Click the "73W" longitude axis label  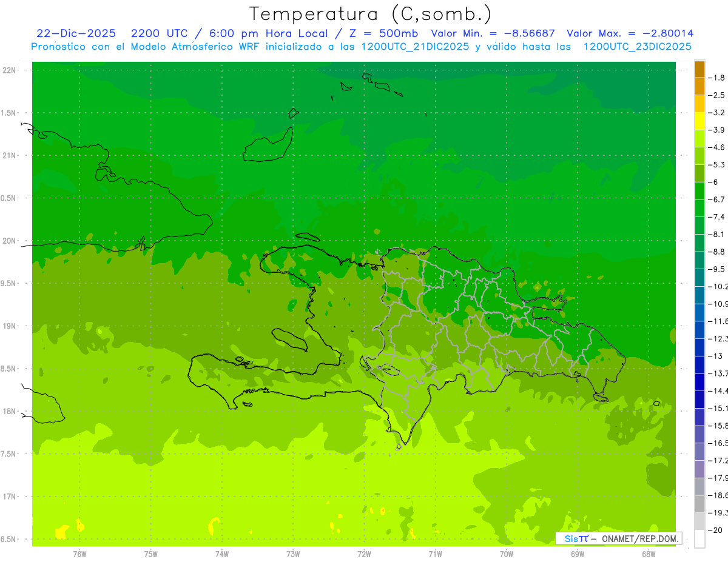coord(293,554)
